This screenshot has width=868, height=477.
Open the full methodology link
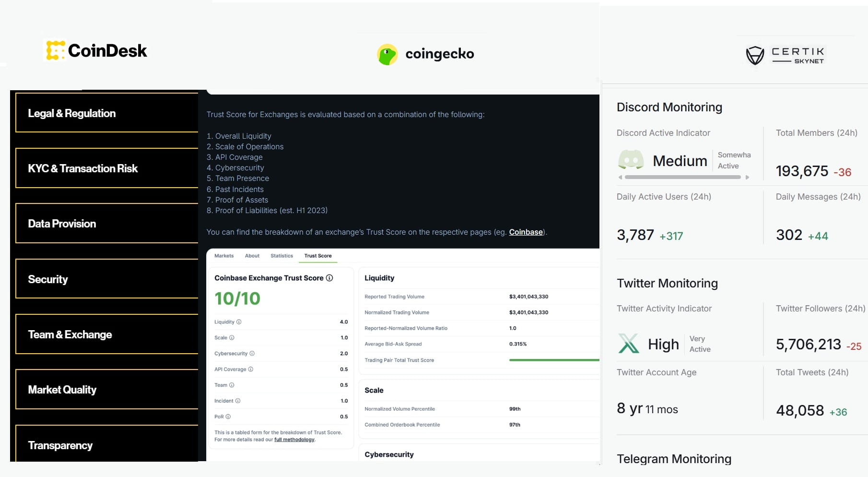(x=294, y=440)
